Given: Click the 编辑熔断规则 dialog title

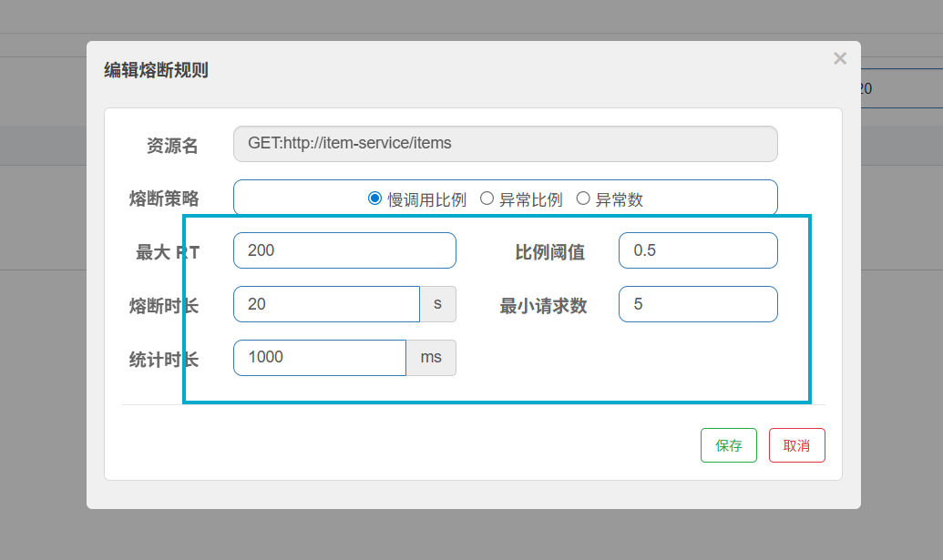Looking at the screenshot, I should [157, 70].
